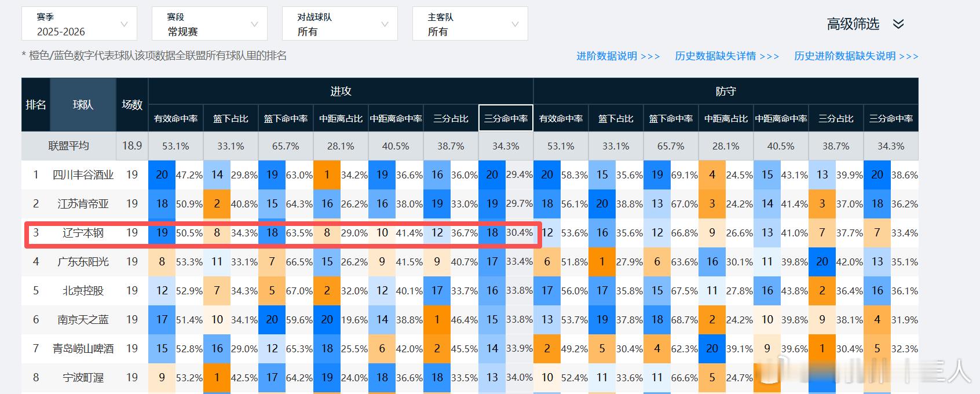Screen dimensions: 980x394
Task: Click the 球队 column header
Action: (83, 105)
